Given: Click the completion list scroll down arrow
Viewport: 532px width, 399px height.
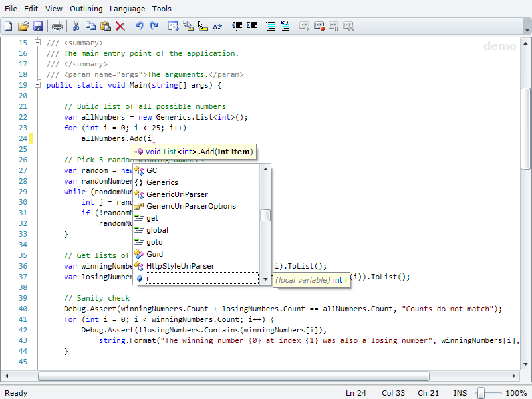Looking at the screenshot, I should coord(265,279).
